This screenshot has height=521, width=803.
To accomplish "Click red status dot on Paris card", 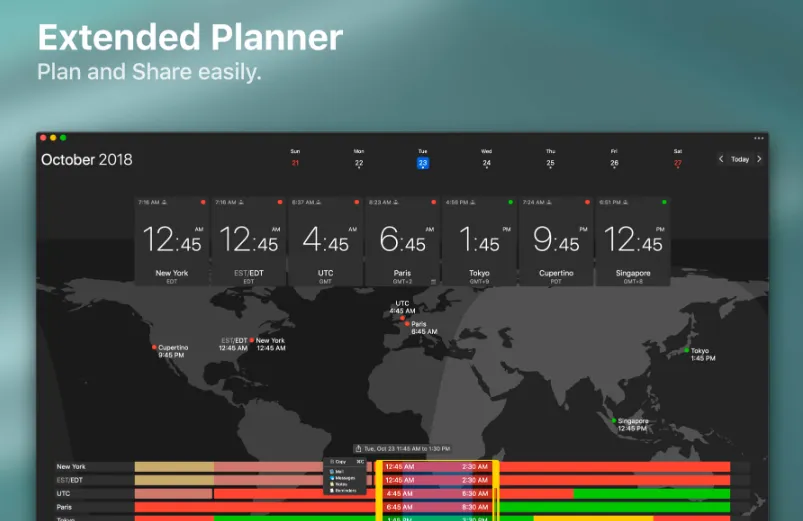I will [x=433, y=202].
